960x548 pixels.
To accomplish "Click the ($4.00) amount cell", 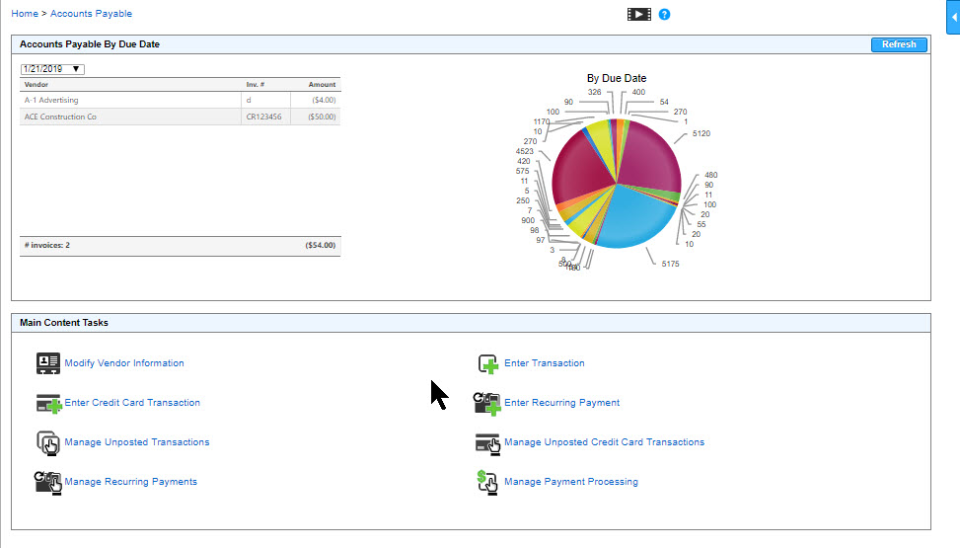I will click(x=324, y=100).
